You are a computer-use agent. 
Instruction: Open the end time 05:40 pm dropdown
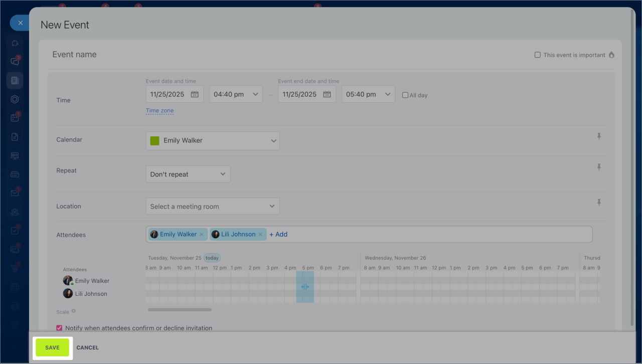point(368,94)
